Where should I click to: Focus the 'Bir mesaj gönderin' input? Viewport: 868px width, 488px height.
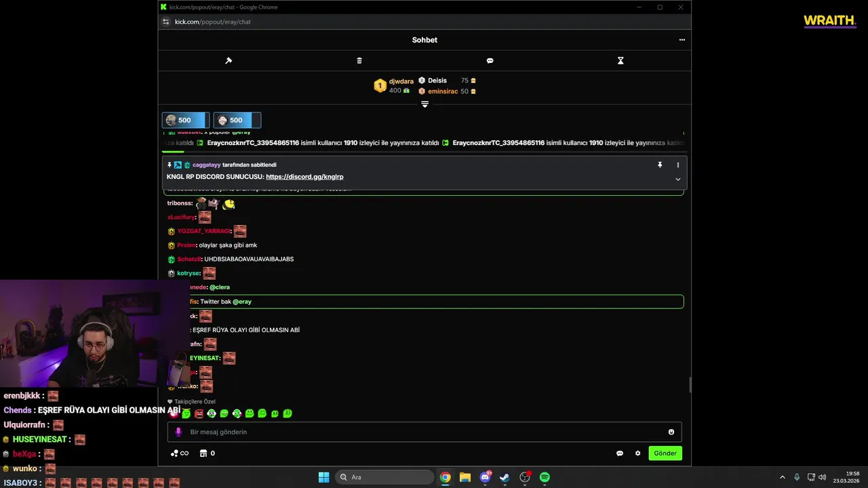point(425,432)
